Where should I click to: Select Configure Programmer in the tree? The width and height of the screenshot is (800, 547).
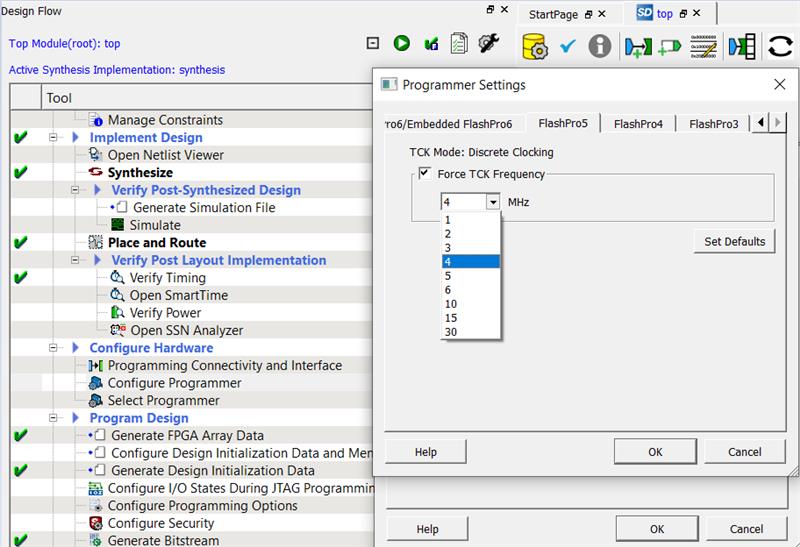tap(174, 383)
